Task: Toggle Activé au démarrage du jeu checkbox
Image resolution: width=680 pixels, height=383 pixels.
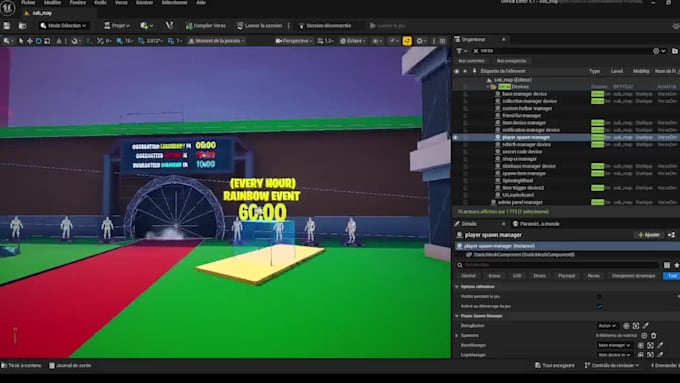Action: click(x=599, y=306)
